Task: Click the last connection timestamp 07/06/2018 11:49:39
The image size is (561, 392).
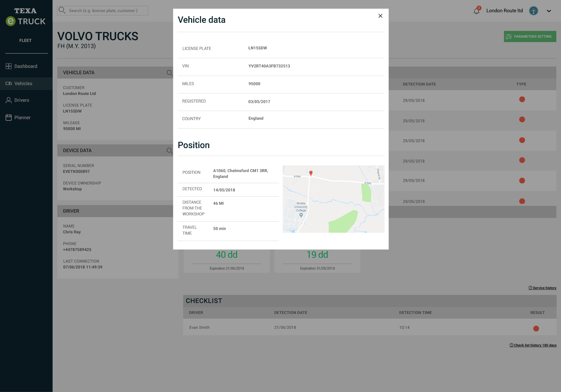Action: pyautogui.click(x=83, y=267)
